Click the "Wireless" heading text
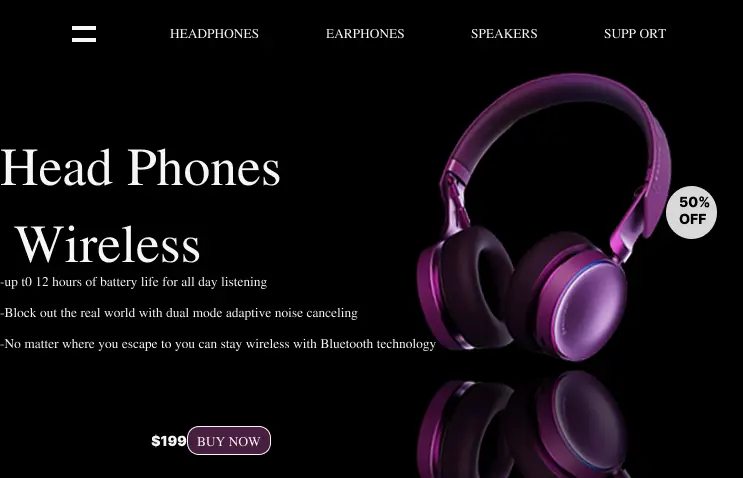 (x=108, y=245)
